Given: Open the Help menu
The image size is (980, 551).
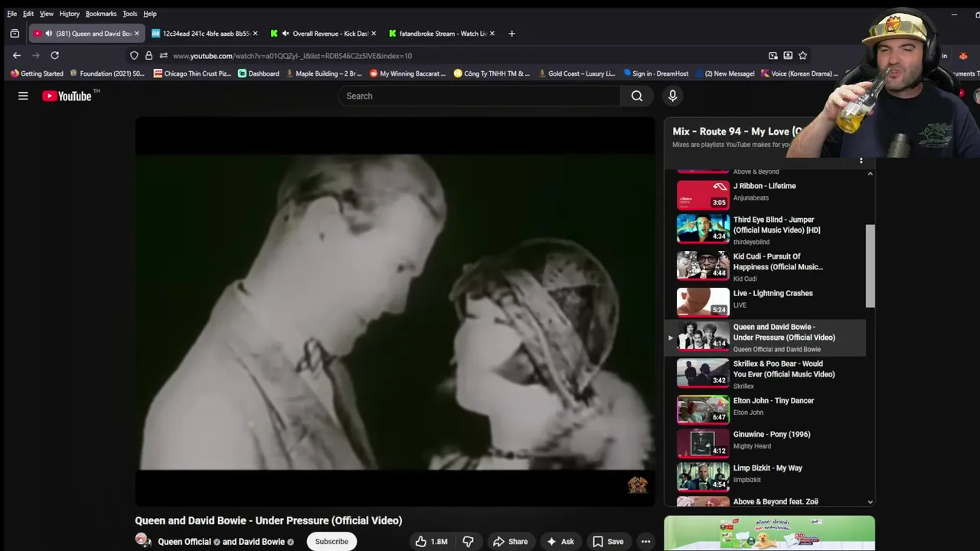Looking at the screenshot, I should tap(150, 14).
